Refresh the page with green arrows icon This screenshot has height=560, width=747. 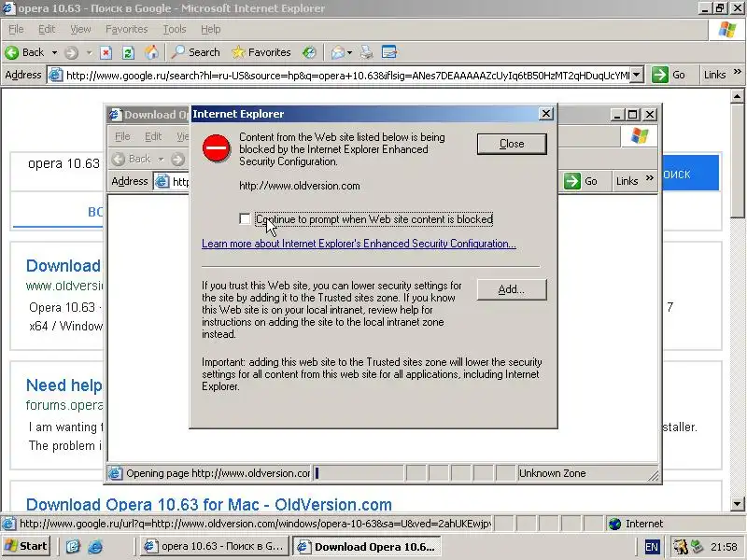(128, 52)
